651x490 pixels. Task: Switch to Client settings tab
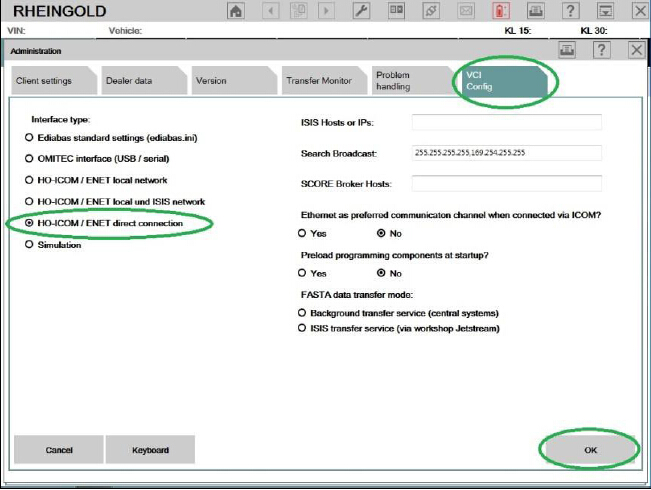54,81
